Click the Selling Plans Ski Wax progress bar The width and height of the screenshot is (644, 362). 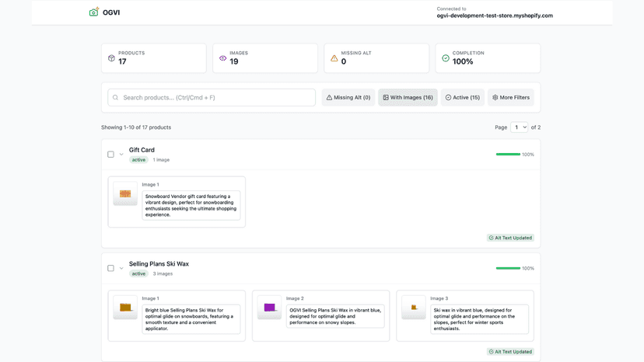point(508,269)
